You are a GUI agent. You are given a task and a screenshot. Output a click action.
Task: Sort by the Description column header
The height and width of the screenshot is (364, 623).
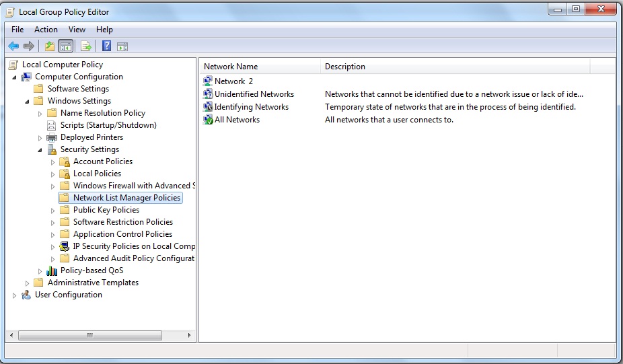click(x=455, y=67)
